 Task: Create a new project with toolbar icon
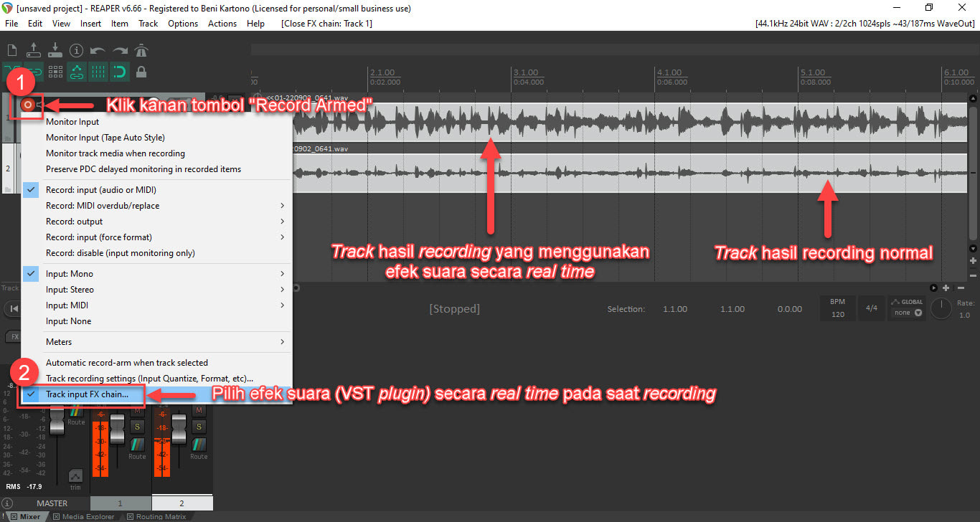[11, 50]
